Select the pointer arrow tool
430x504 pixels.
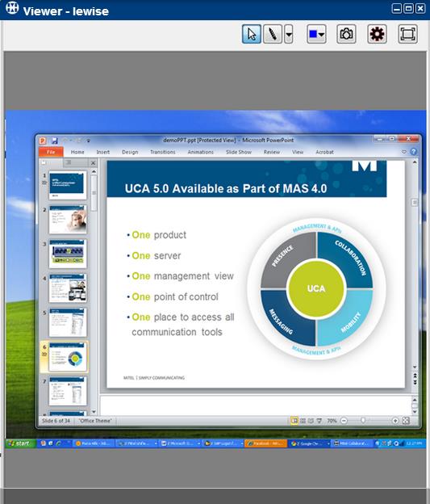click(x=252, y=34)
